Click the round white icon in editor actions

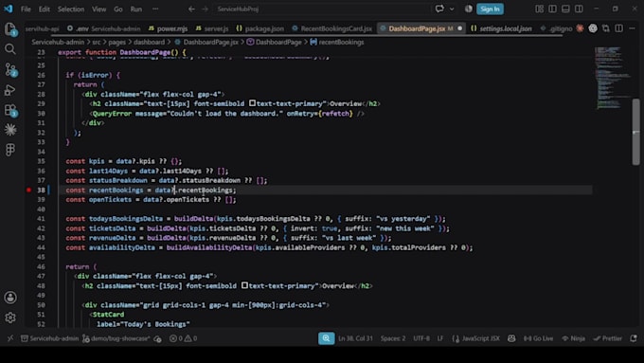pos(593,28)
